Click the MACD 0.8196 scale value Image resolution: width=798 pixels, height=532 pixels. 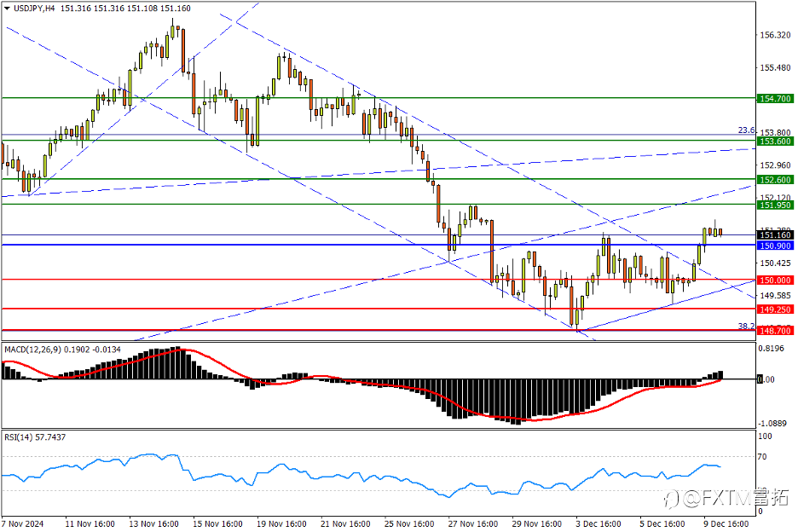[771, 348]
